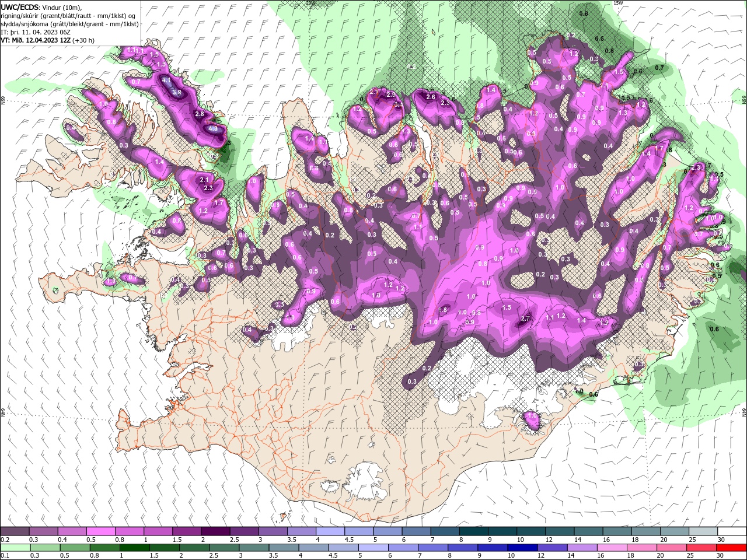Screen dimensions: 747x560
Task: Click the 'slydda/snjókoma (grátt/bleikt/grænt - mm/1klst)' line
Action: click(69, 24)
